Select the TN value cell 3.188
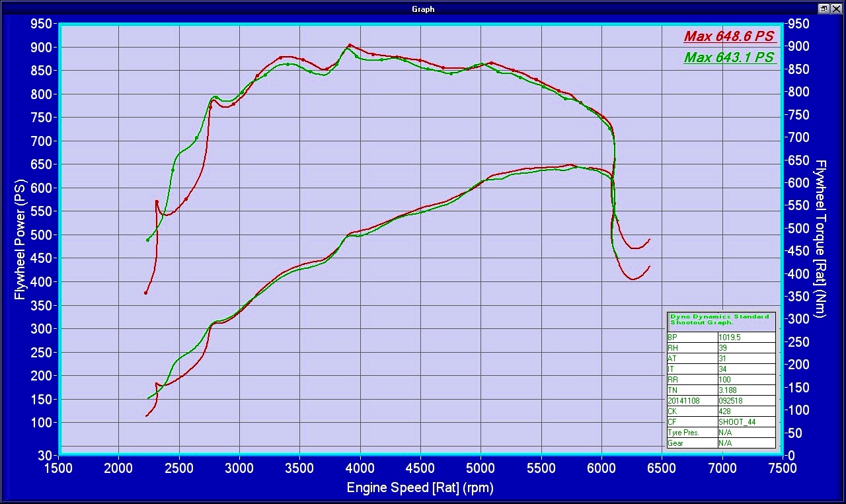846x504 pixels. (x=746, y=390)
